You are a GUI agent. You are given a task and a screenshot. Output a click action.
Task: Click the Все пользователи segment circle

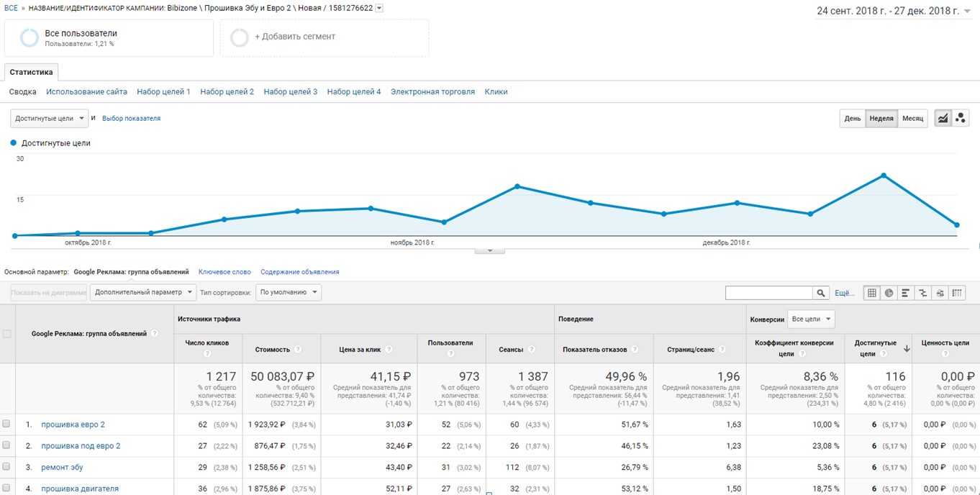pos(30,37)
